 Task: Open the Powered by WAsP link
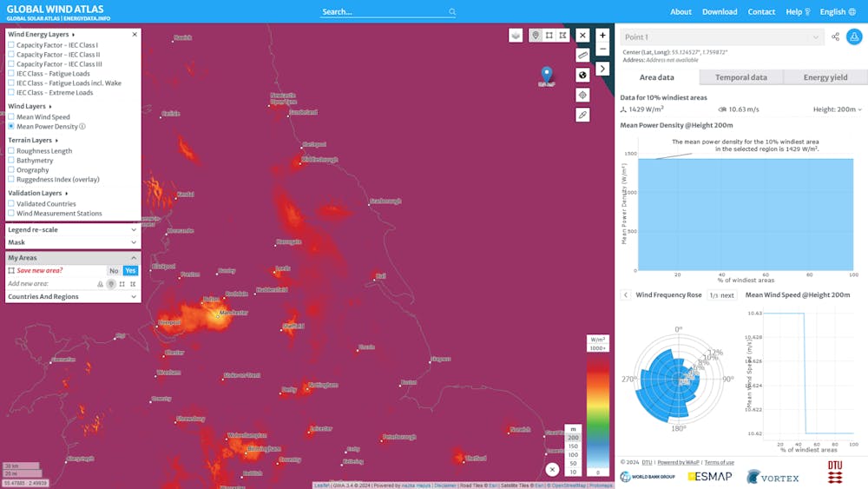coord(678,462)
